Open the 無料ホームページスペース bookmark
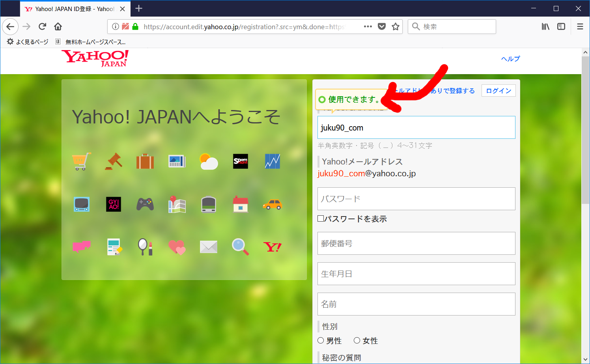590x364 pixels. pyautogui.click(x=91, y=42)
